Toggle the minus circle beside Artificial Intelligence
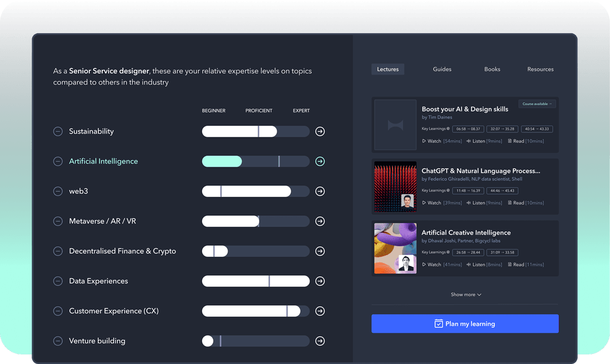Image resolution: width=610 pixels, height=364 pixels. coord(58,161)
